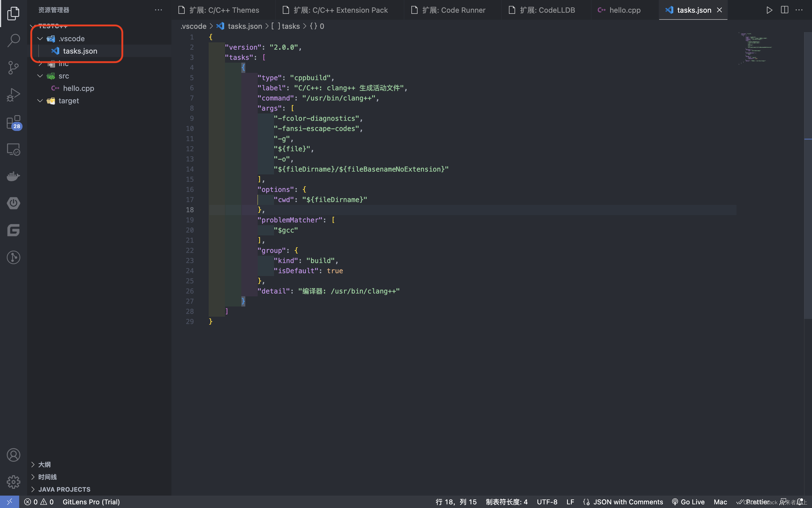
Task: Click the "-fcolor-diagnostics" argument
Action: pos(316,118)
